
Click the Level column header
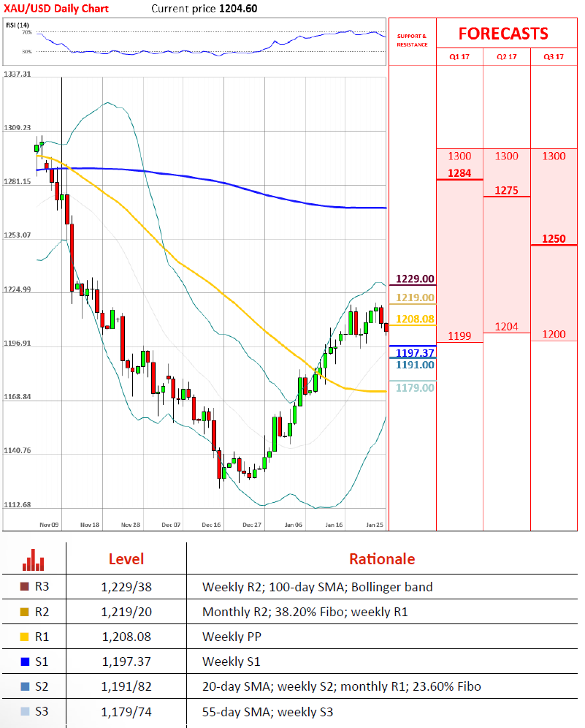pyautogui.click(x=126, y=559)
